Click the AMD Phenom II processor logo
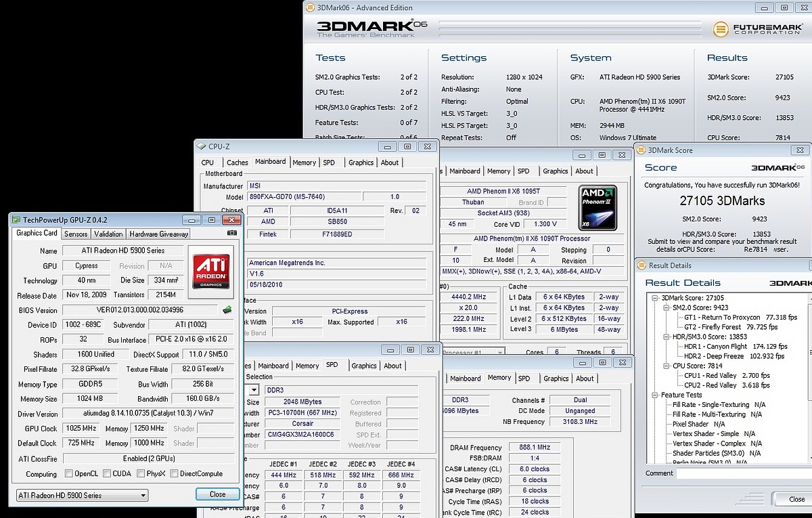 point(598,207)
